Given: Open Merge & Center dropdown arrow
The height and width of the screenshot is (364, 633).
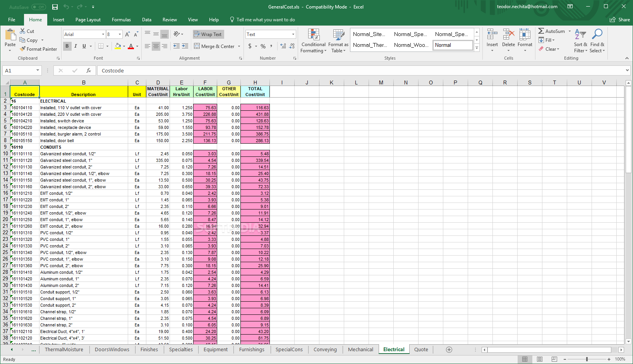Looking at the screenshot, I should [x=239, y=46].
